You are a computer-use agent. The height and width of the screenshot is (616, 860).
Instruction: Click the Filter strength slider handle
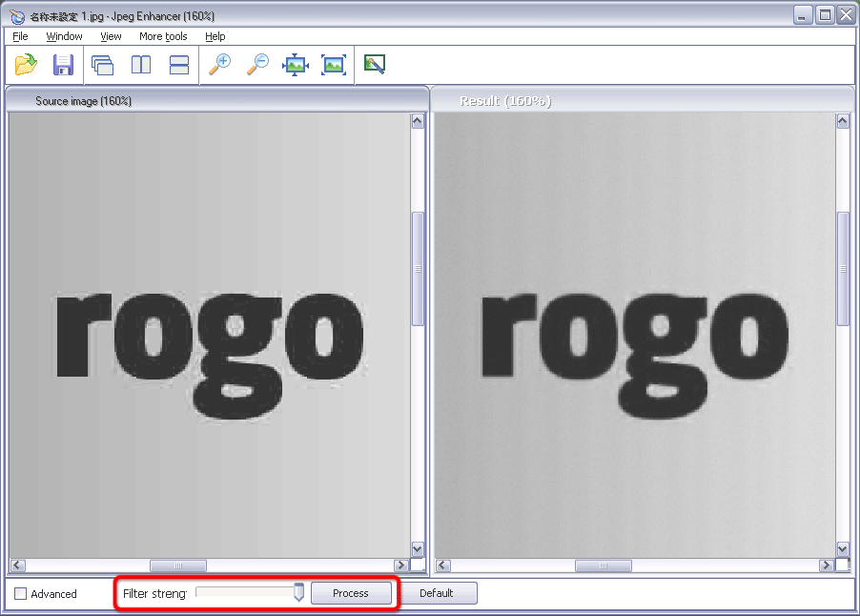298,593
